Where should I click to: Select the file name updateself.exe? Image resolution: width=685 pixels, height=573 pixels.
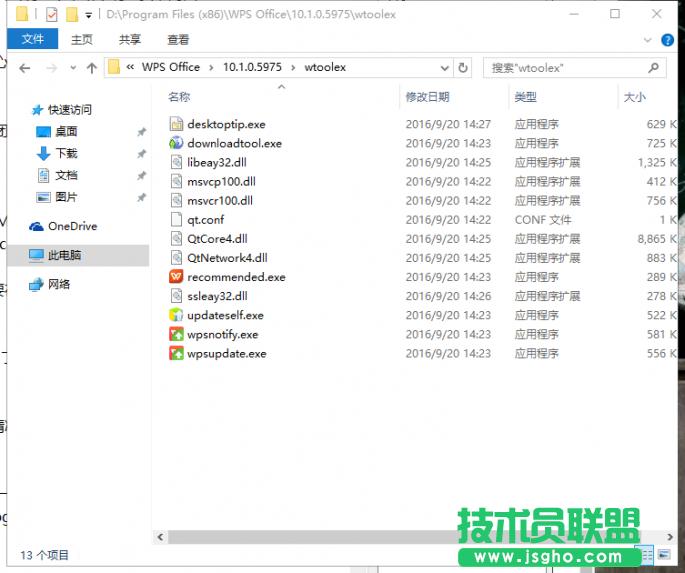225,315
